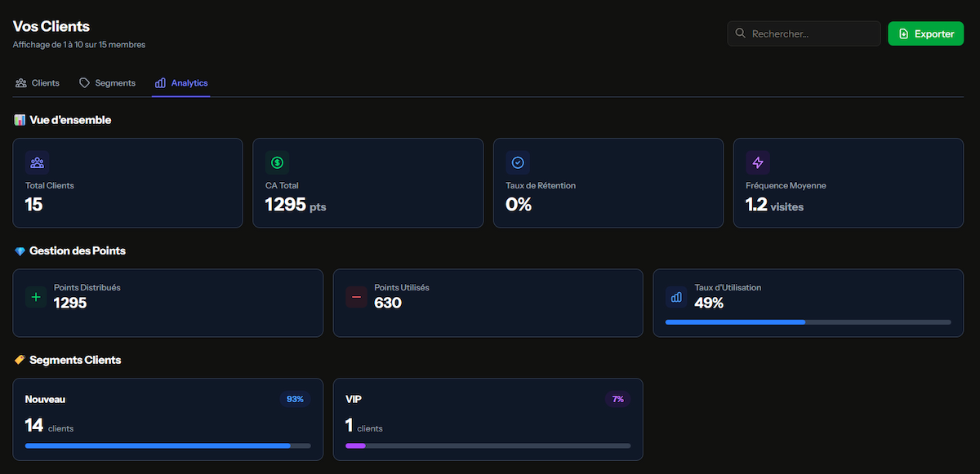Click the Total Clients people icon
The image size is (980, 474).
tap(37, 162)
